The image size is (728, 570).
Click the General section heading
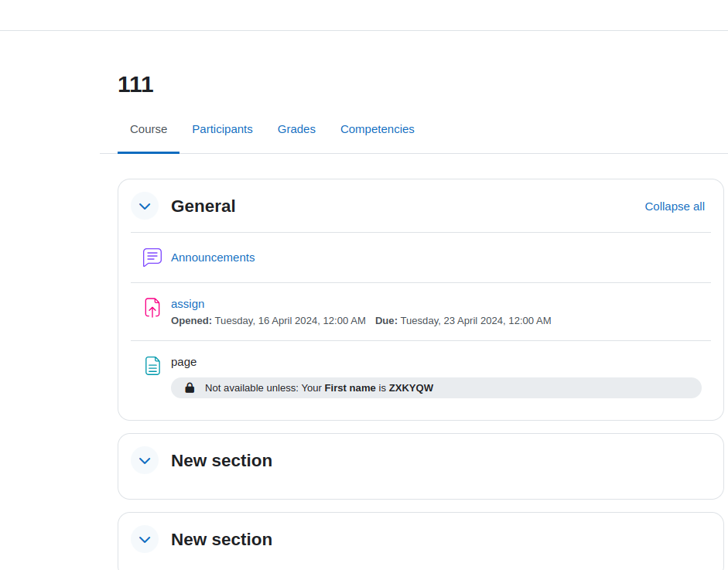(203, 206)
